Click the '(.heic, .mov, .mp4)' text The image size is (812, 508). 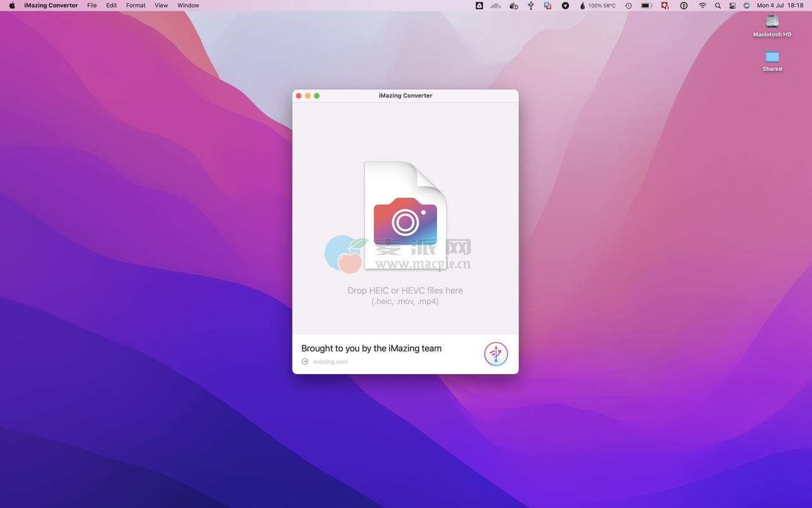(x=405, y=301)
